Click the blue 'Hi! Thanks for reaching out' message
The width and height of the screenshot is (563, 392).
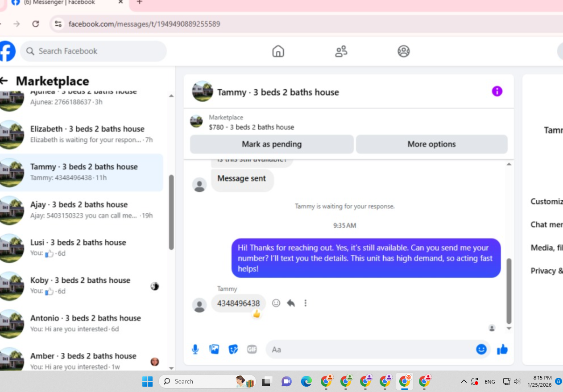[x=366, y=258]
